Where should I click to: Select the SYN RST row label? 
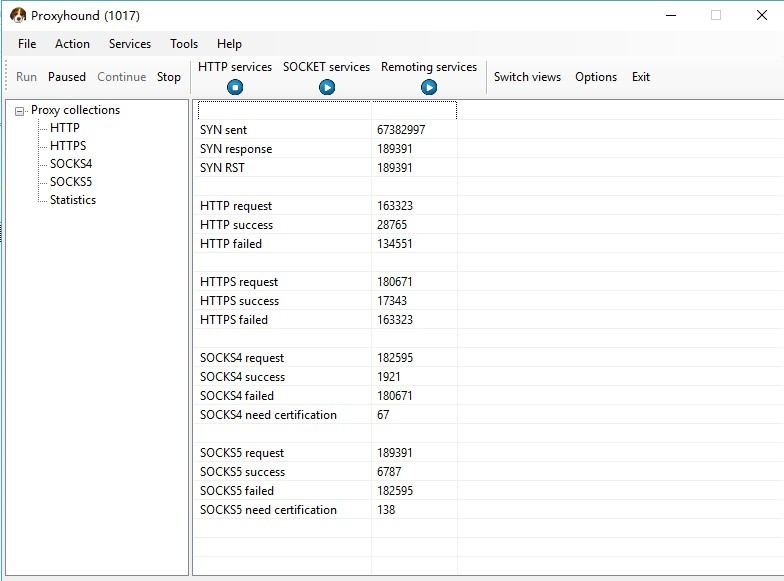click(x=222, y=168)
